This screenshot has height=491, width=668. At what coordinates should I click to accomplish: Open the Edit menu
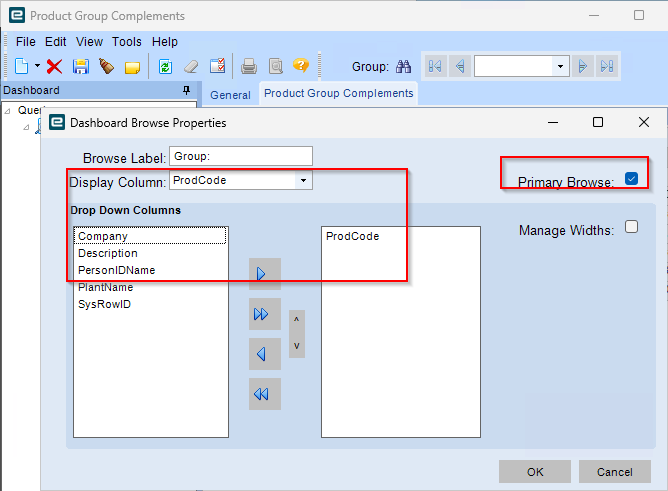click(55, 42)
